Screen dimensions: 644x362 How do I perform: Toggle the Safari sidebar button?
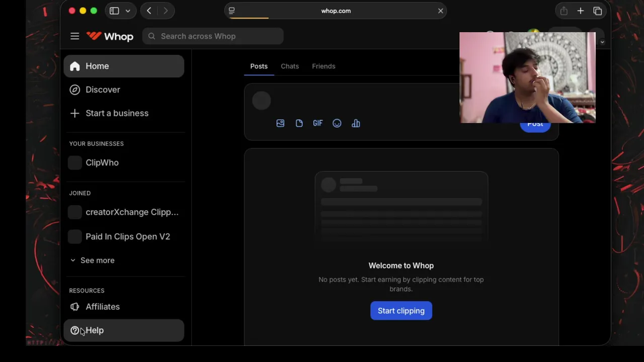114,11
